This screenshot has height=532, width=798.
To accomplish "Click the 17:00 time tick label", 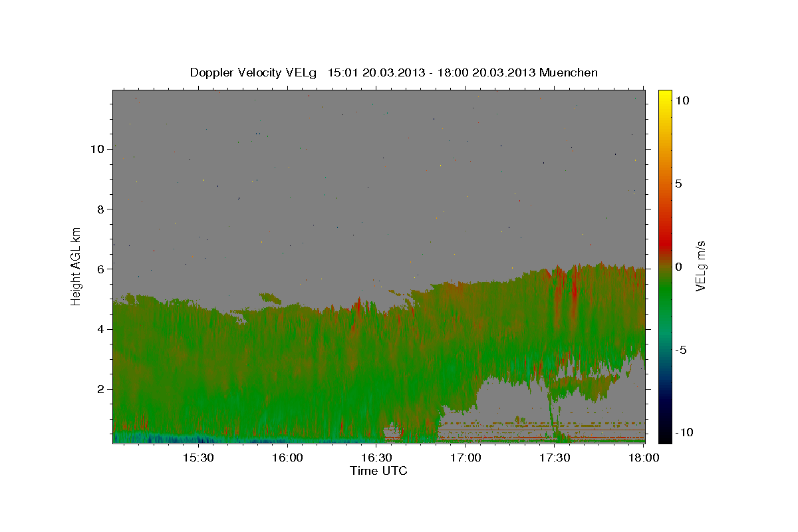I will click(465, 458).
